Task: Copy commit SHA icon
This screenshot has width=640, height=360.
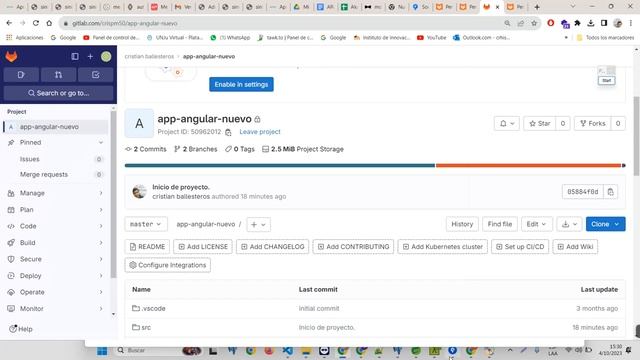Action: pyautogui.click(x=610, y=192)
